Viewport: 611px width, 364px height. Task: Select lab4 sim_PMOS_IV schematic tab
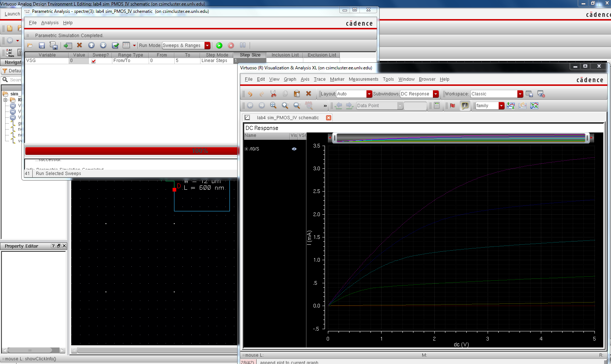pos(288,118)
